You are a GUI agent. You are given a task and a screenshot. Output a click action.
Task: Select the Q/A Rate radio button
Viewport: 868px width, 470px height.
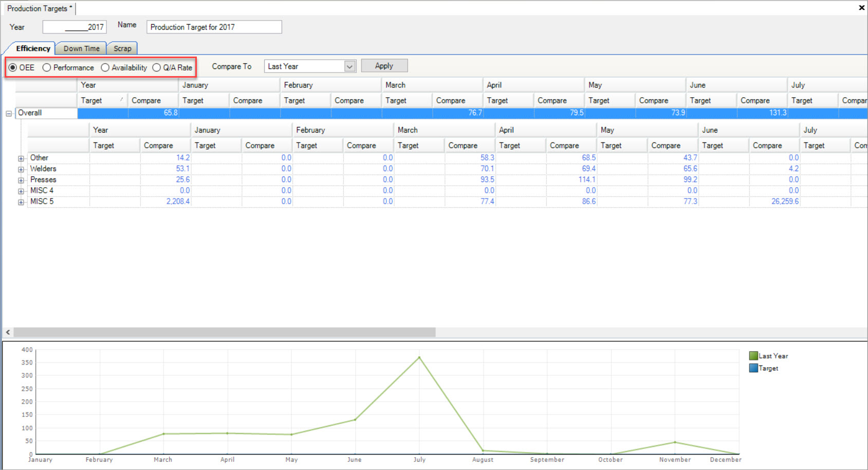tap(157, 67)
